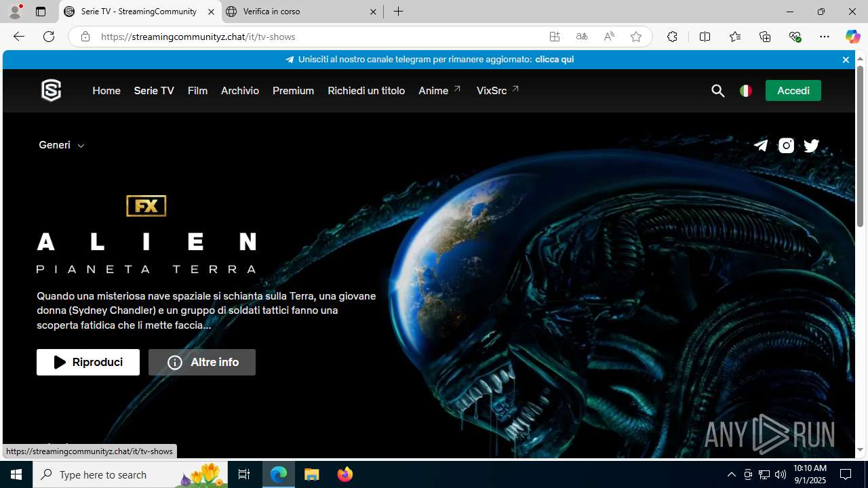Viewport: 868px width, 488px height.
Task: Click the Italian flag language icon
Action: click(746, 91)
